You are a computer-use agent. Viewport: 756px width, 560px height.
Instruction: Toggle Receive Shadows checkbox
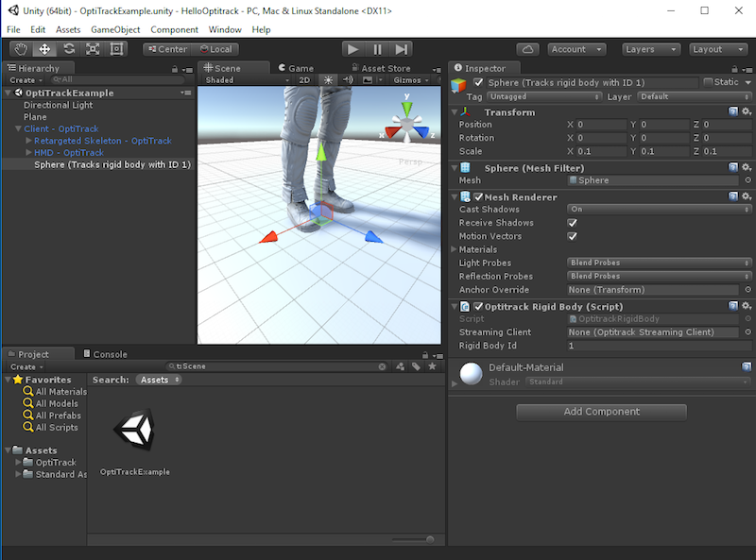point(573,223)
